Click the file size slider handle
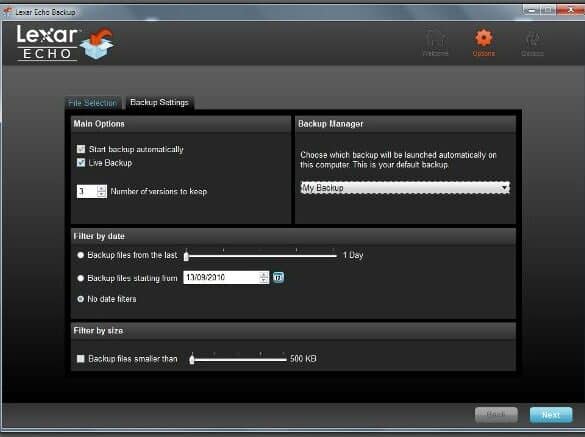Viewport: 585px width, 437px height. coord(192,359)
